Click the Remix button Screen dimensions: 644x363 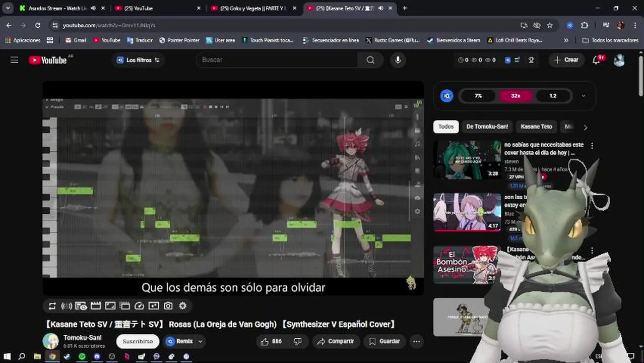coord(179,341)
